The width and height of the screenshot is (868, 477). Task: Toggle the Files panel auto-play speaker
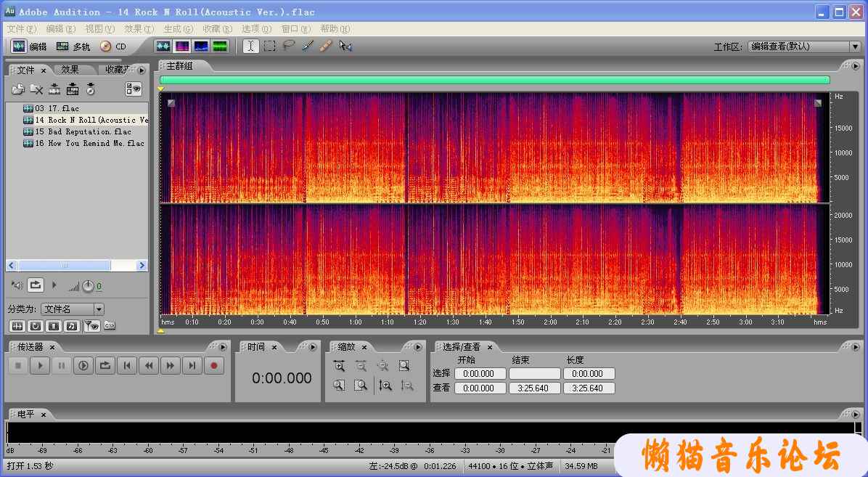pos(17,285)
